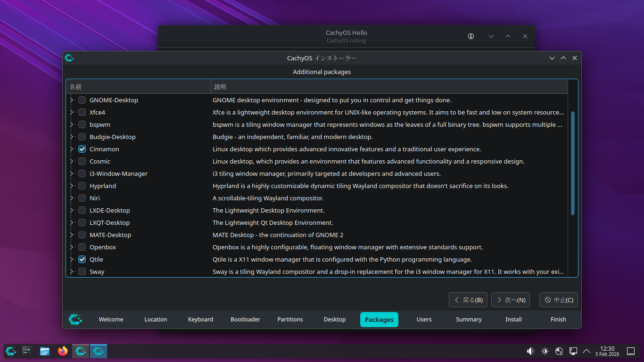Open the Keyboard step
Screen dimensions: 644x362
200,319
